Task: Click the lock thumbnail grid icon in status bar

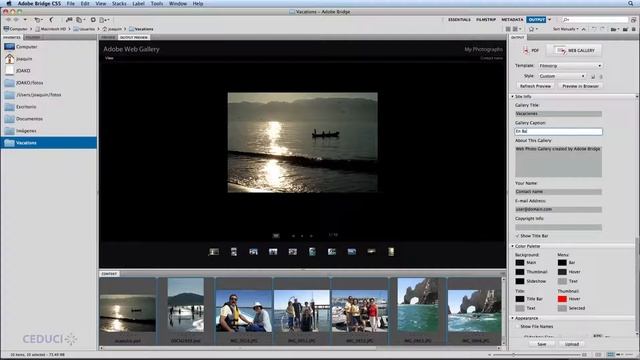Action: (x=598, y=355)
